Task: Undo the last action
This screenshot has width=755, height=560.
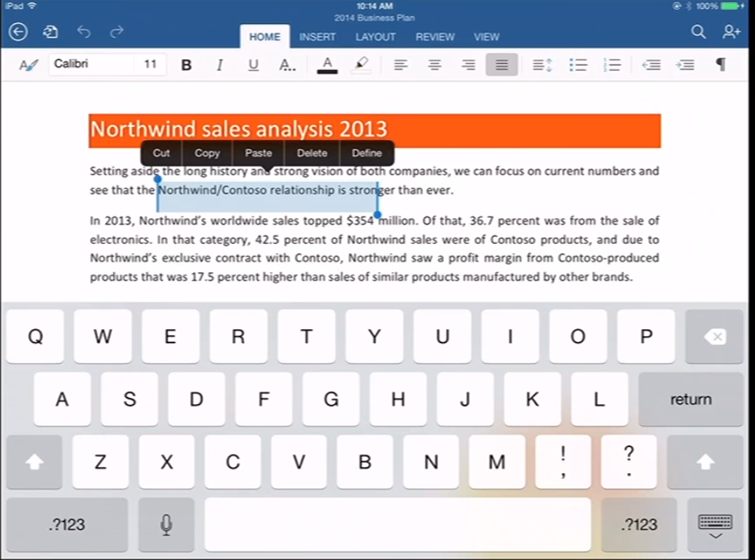Action: (84, 32)
